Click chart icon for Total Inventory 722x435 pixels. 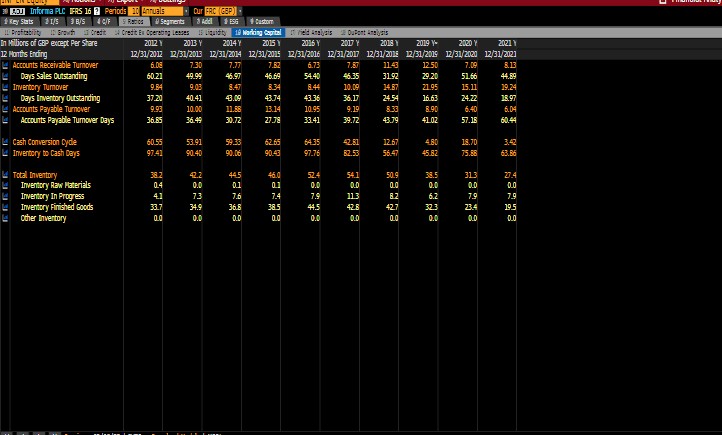pos(5,175)
